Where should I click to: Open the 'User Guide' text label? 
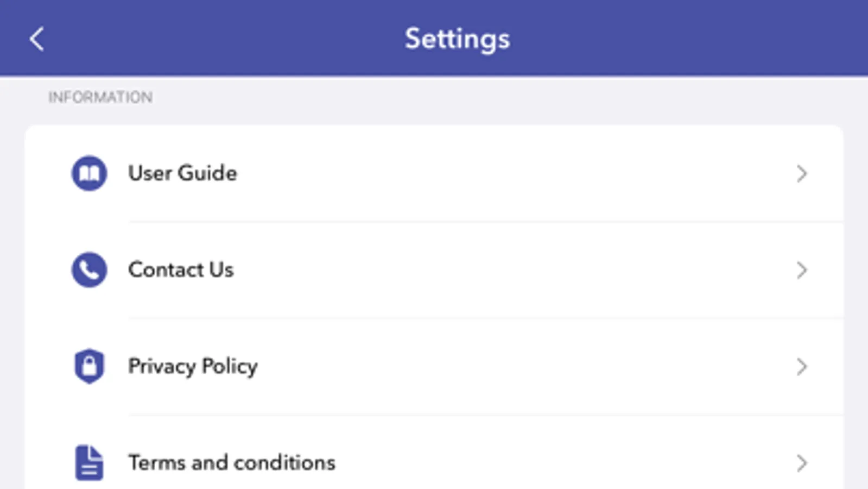click(182, 173)
